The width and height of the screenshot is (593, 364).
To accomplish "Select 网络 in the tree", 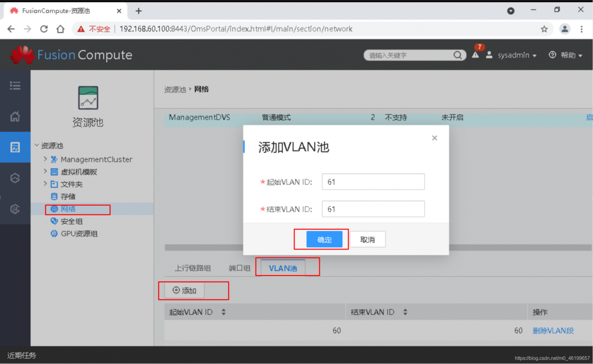I will coord(68,209).
